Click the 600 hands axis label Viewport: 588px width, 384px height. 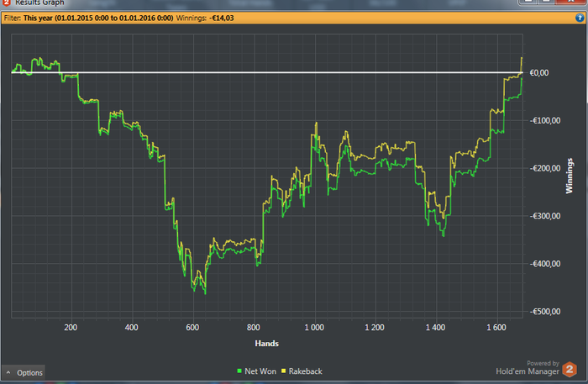(192, 328)
